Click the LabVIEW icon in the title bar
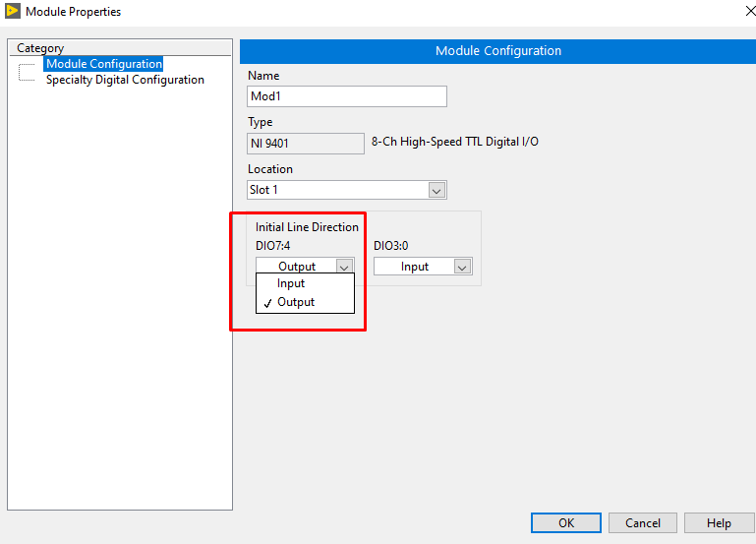Viewport: 756px width, 544px height. click(13, 12)
